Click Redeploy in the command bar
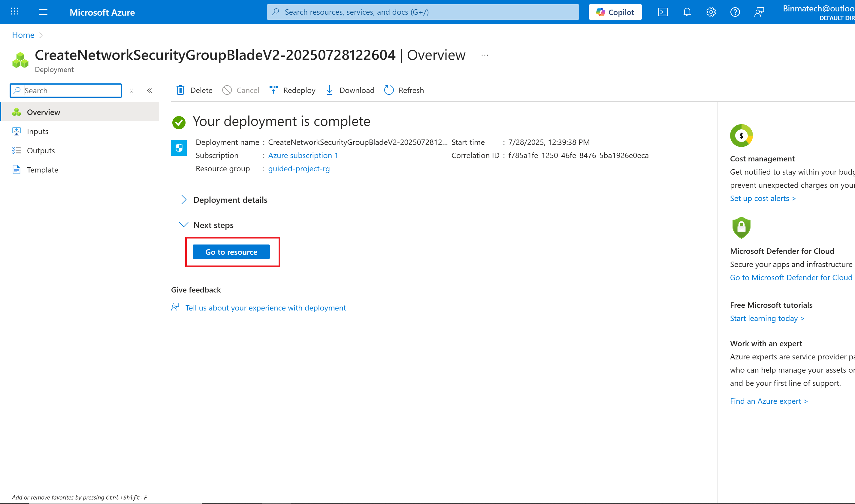Screen dimensions: 855x504 point(293,90)
